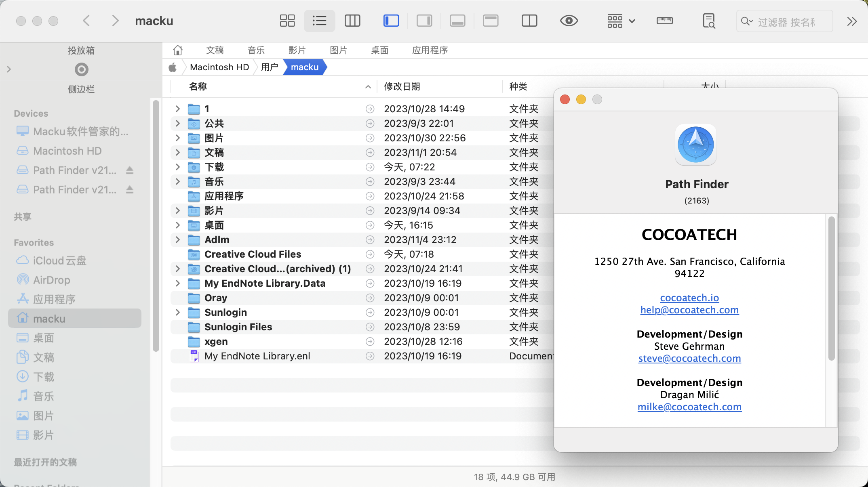Switch to icon grid view

pyautogui.click(x=287, y=21)
